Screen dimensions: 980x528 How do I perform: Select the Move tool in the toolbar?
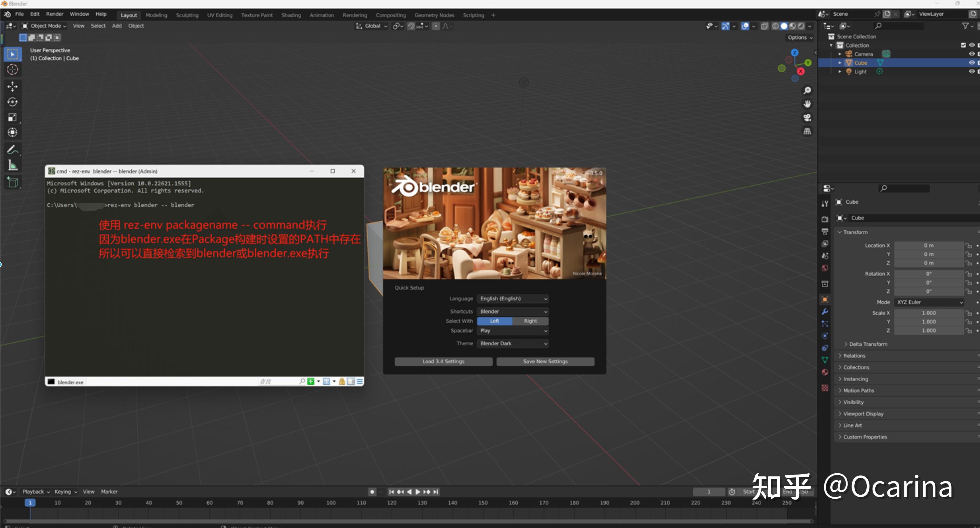(13, 87)
